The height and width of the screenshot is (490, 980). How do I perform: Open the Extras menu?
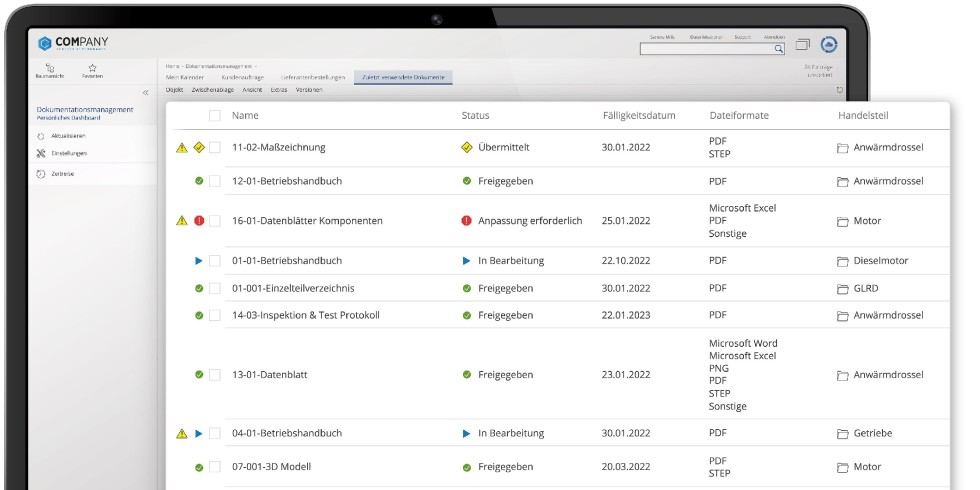[x=279, y=89]
